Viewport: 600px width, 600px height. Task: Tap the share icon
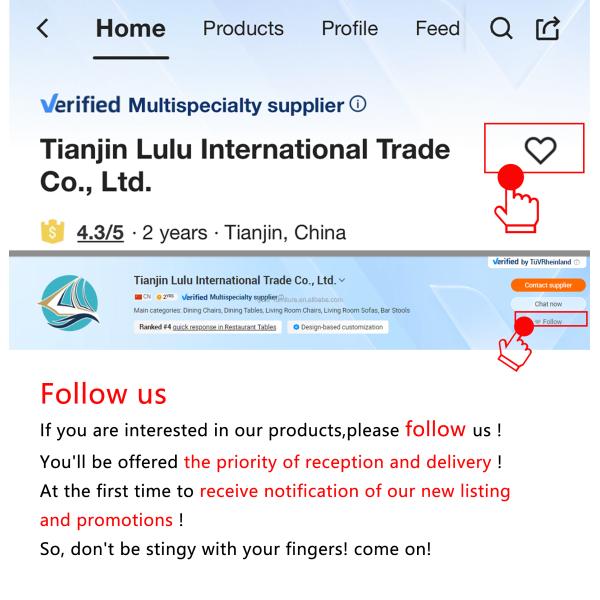[x=548, y=28]
